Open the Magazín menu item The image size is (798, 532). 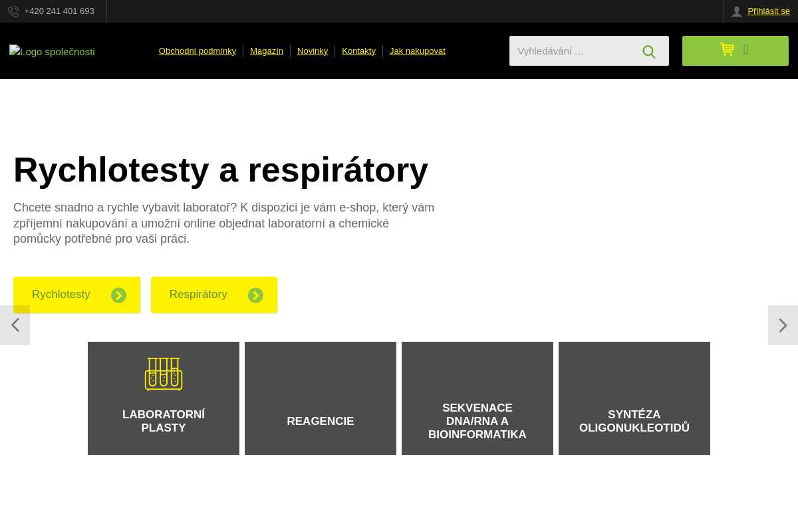(267, 51)
